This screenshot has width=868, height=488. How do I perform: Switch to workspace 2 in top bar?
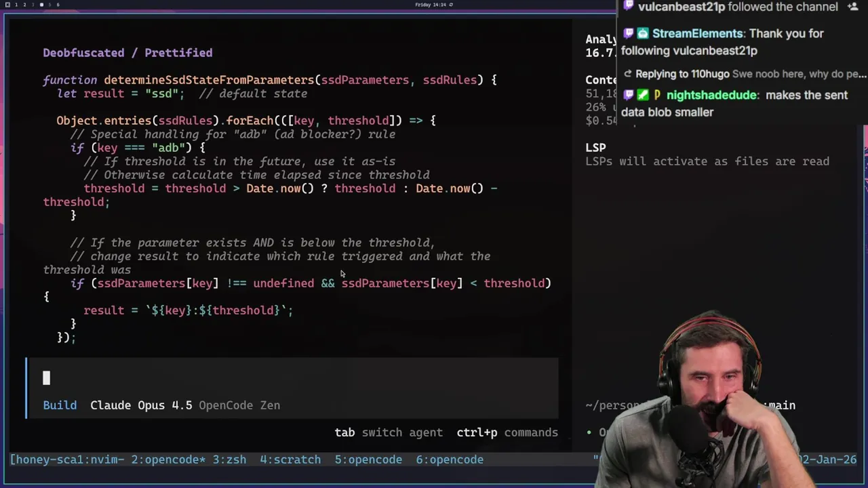(24, 5)
